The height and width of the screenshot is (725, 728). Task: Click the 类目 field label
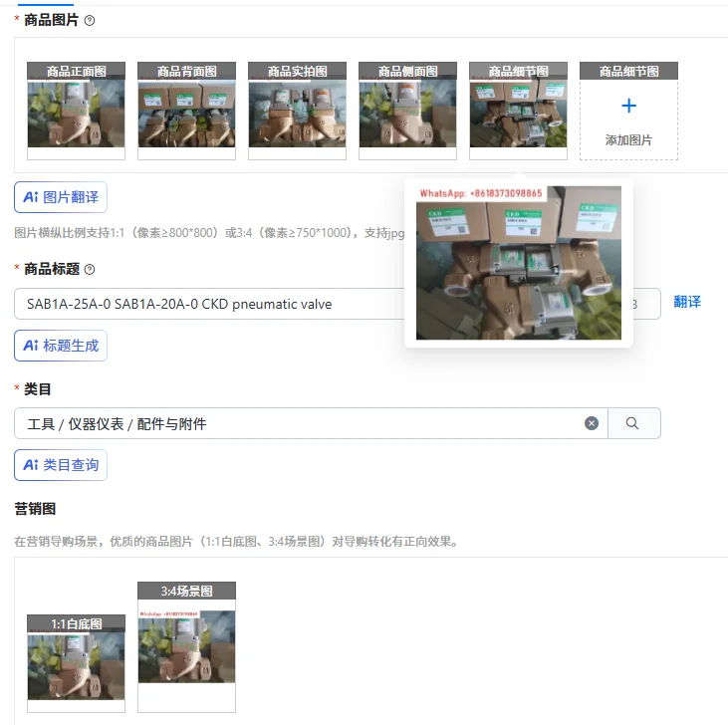point(37,389)
